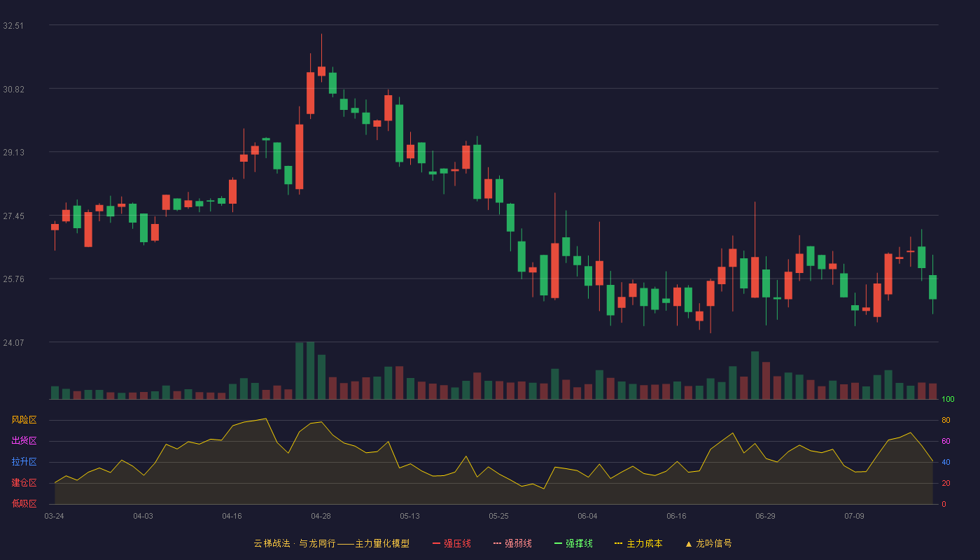
Task: Click the green 100 indicator scale value
Action: pyautogui.click(x=948, y=400)
